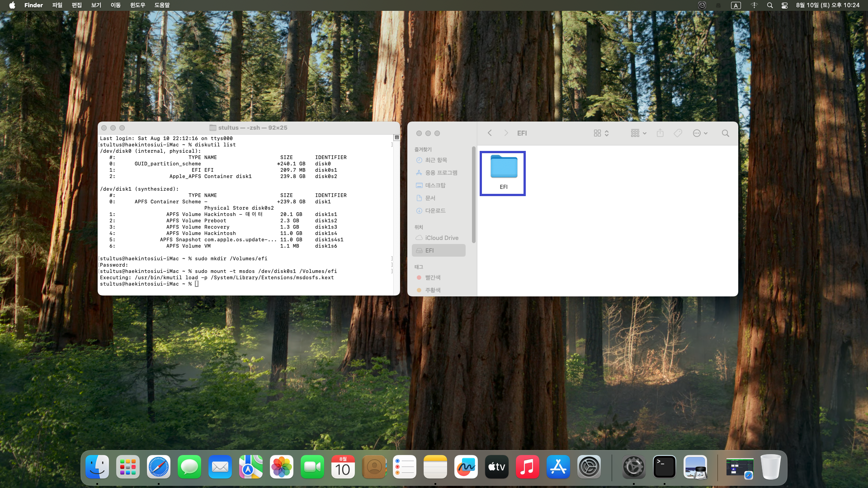This screenshot has width=868, height=488.
Task: Select 문서 in Finder sidebar
Action: click(x=439, y=198)
